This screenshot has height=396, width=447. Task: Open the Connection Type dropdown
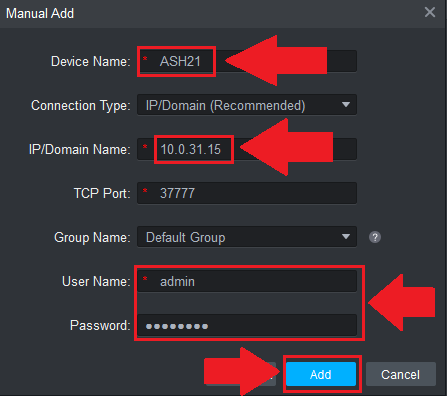(247, 105)
